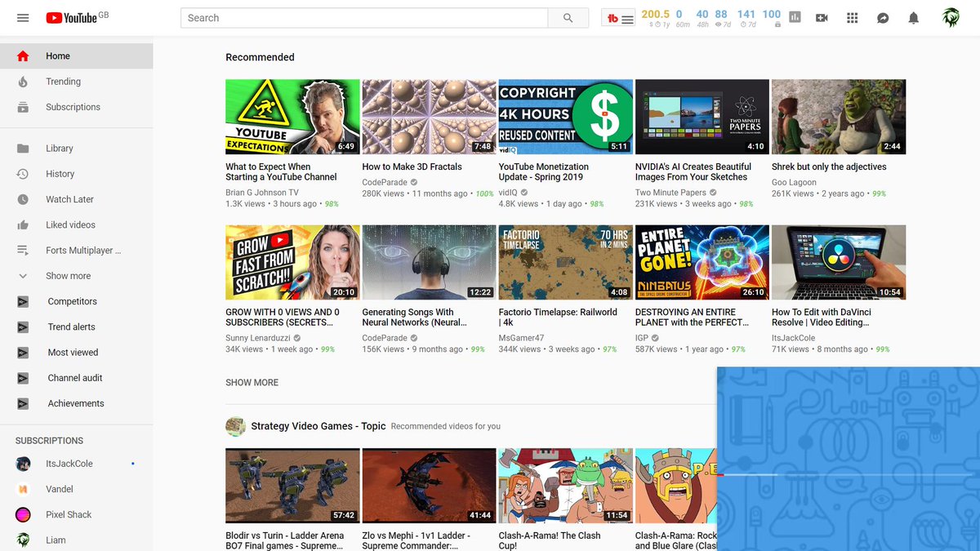Open Brian G Johnson TV channel
The height and width of the screenshot is (551, 980).
click(x=262, y=193)
